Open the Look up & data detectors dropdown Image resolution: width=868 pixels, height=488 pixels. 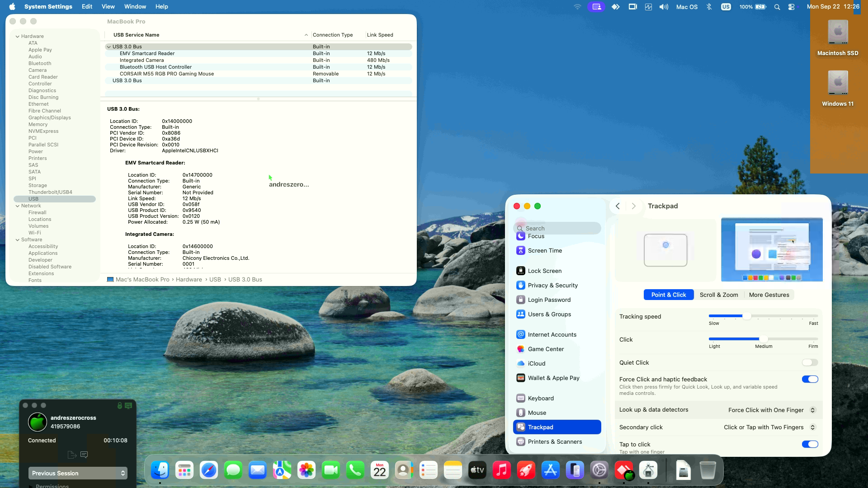772,410
